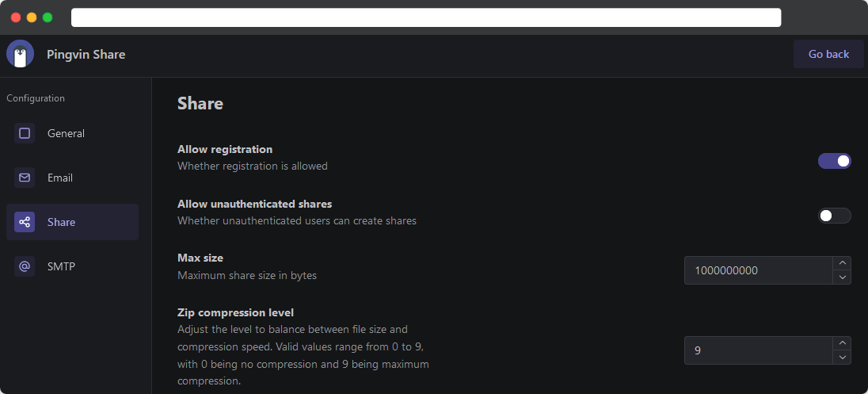Screen dimensions: 868x394
Task: Click the yellow minimize window button
Action: coord(32,17)
